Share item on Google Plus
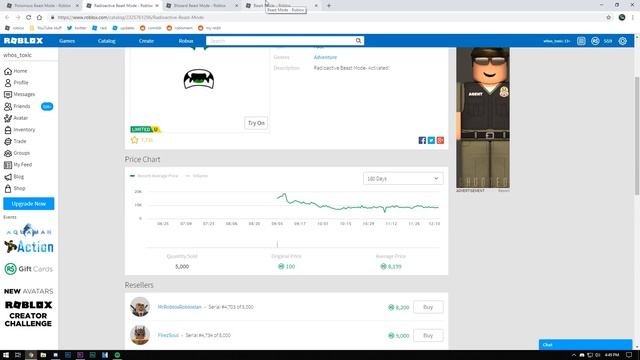This screenshot has width=640, height=360. (440, 140)
